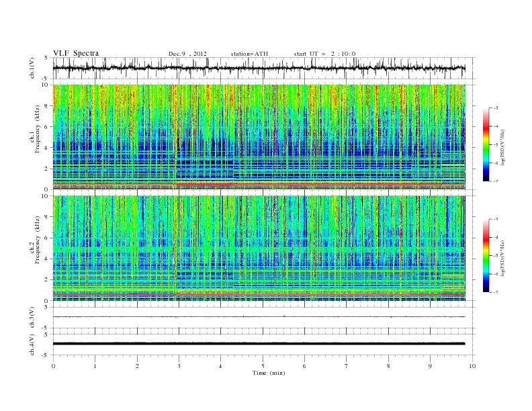
Task: Click time-axis tick label "8"
Action: point(388,366)
